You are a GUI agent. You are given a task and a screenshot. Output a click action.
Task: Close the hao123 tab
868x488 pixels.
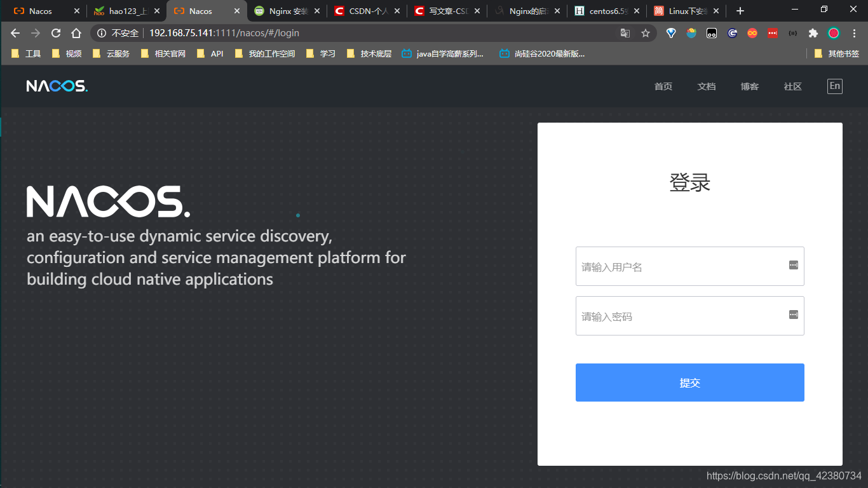(157, 11)
